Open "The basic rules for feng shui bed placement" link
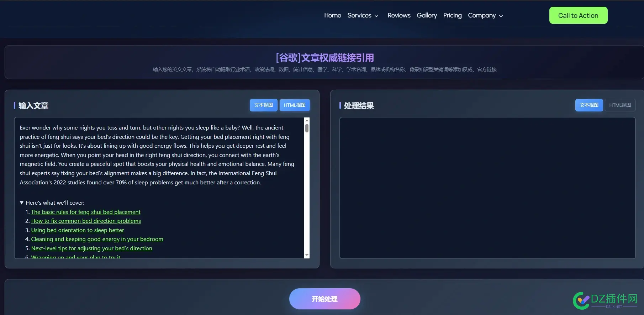The width and height of the screenshot is (644, 315). tap(86, 212)
